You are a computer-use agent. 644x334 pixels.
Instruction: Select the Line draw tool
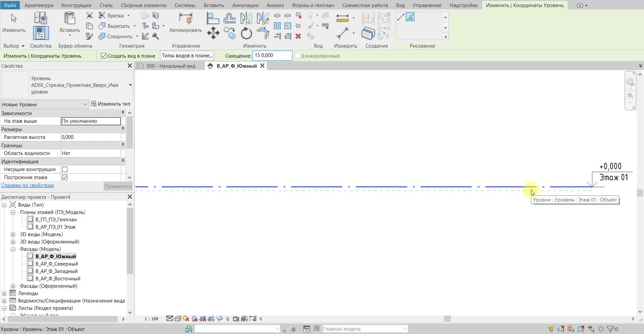(400, 17)
